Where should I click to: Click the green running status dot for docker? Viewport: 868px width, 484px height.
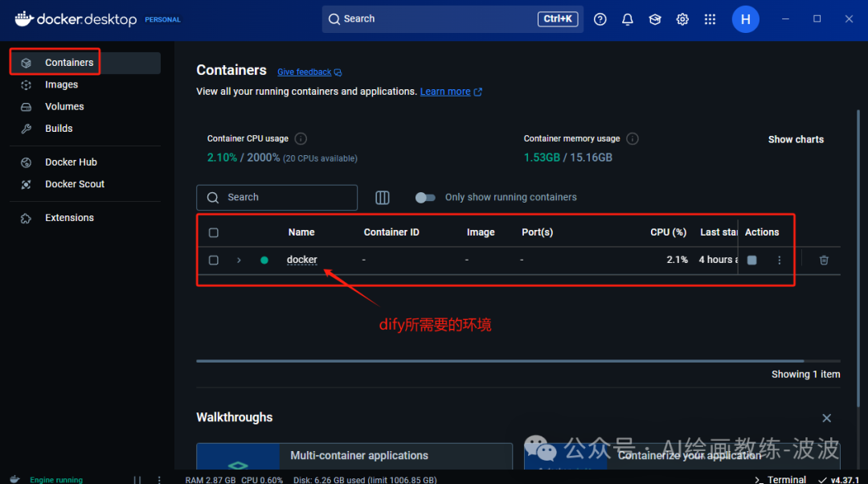(264, 260)
